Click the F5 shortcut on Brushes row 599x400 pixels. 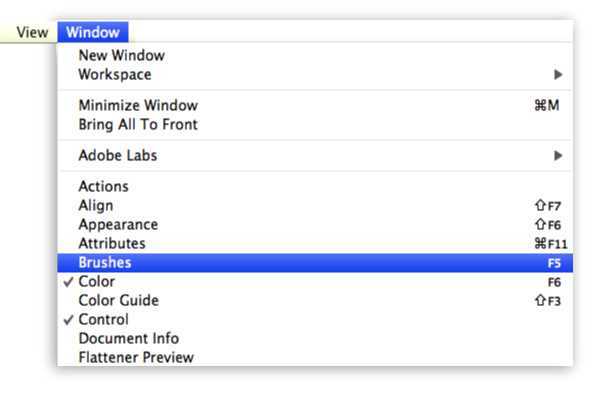click(554, 263)
